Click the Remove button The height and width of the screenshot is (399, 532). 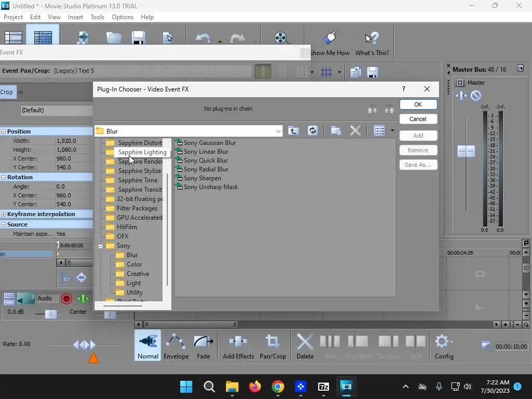pos(418,150)
